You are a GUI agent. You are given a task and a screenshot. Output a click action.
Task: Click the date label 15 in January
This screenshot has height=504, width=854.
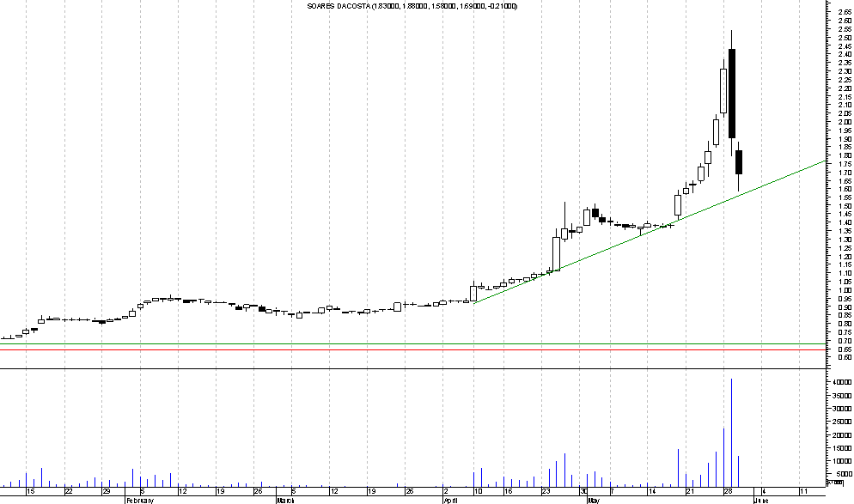pos(31,491)
